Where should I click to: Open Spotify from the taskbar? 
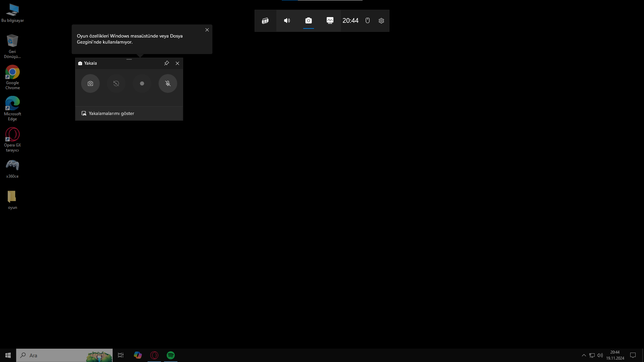171,355
